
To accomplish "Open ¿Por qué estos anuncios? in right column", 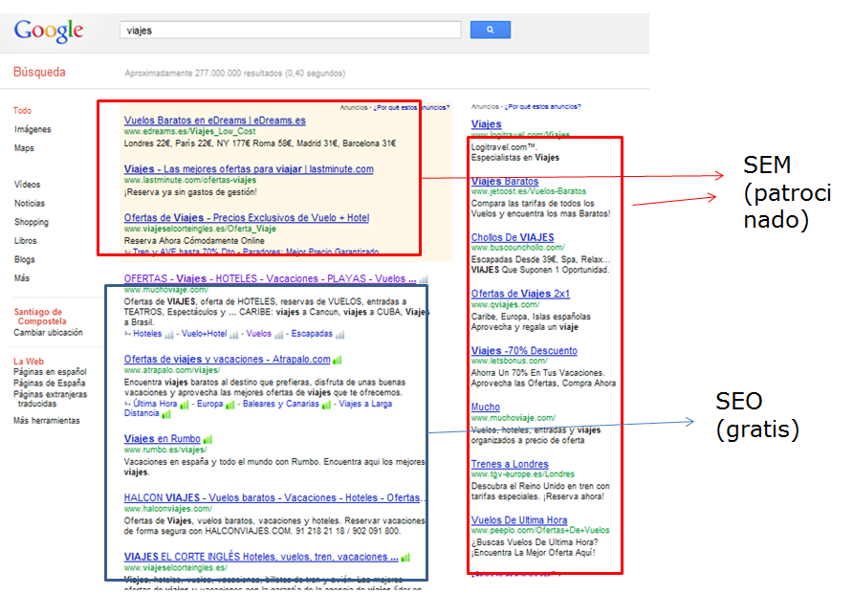I will tap(542, 107).
